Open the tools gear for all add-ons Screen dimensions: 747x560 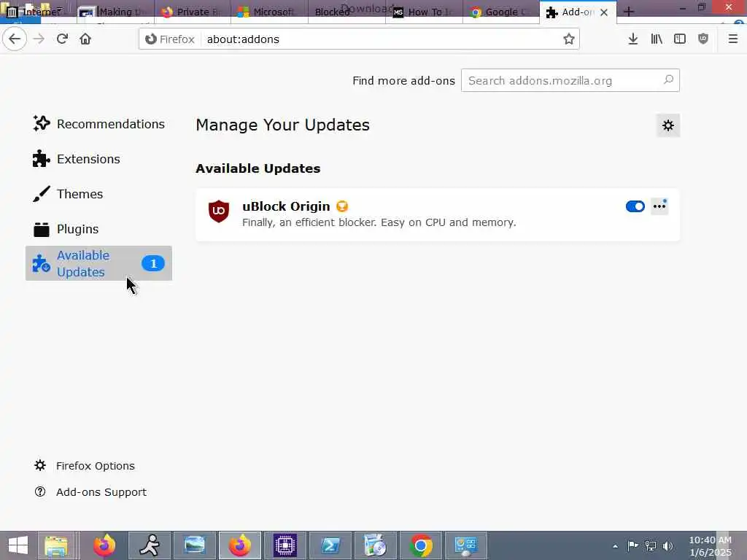668,125
